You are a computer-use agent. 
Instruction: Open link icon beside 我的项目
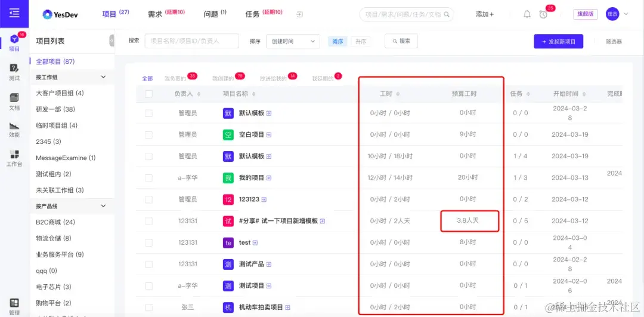pyautogui.click(x=268, y=178)
